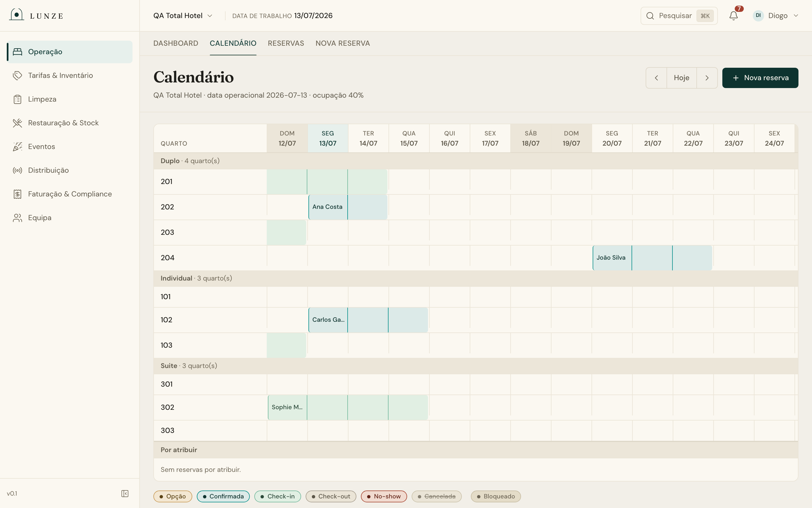This screenshot has width=812, height=508.
Task: Open Eventos section
Action: pos(69,146)
